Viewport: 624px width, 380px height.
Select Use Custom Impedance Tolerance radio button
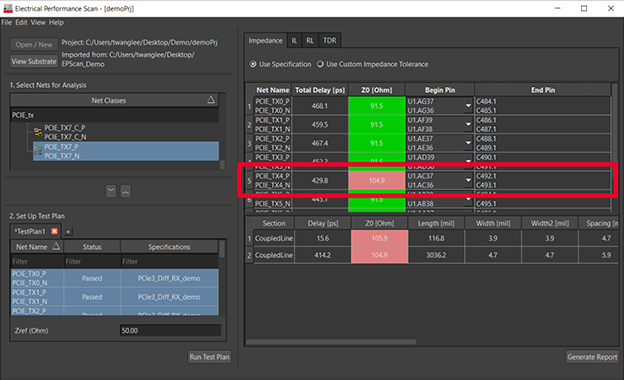pos(320,64)
